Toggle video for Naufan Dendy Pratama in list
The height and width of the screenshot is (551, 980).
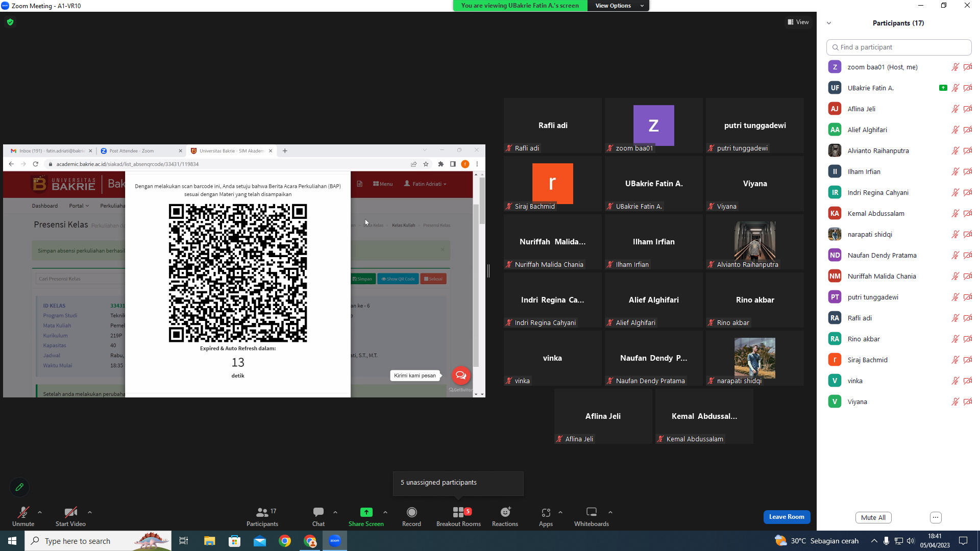[968, 255]
